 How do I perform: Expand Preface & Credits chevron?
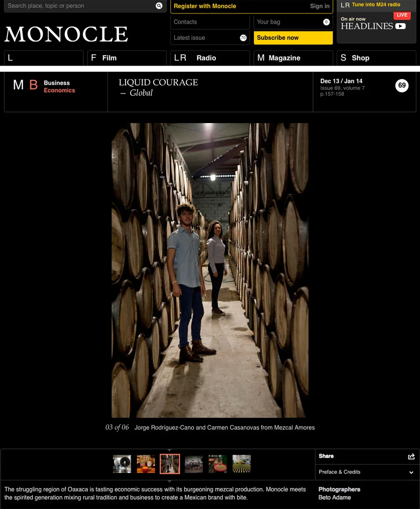411,472
